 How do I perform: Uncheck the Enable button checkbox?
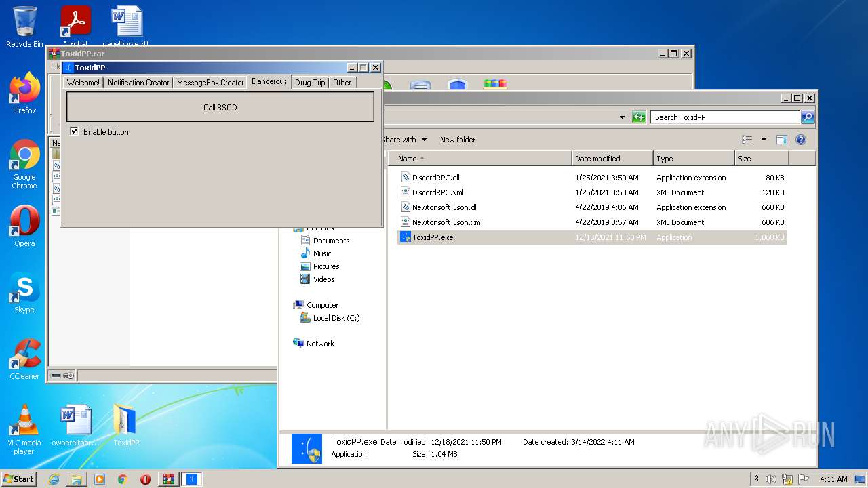[74, 131]
